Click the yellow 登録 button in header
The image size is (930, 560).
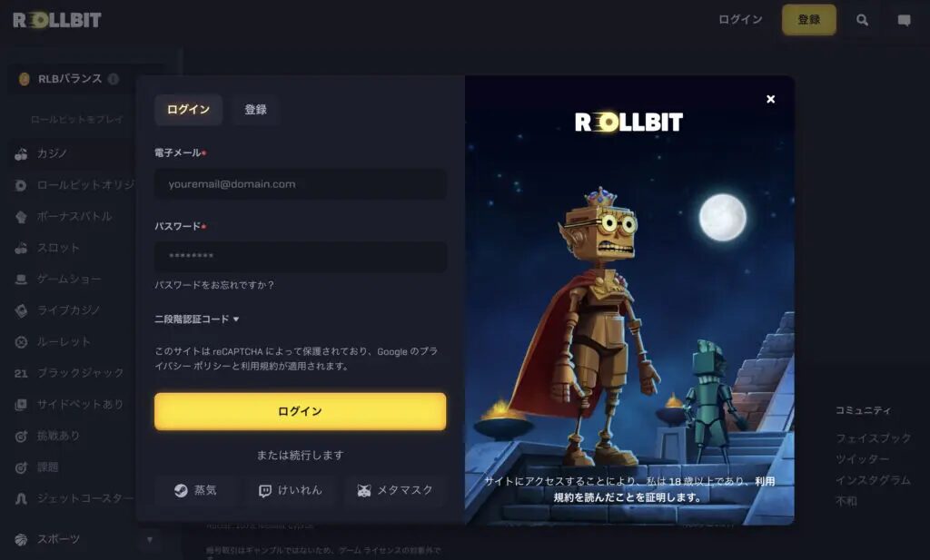pos(809,20)
